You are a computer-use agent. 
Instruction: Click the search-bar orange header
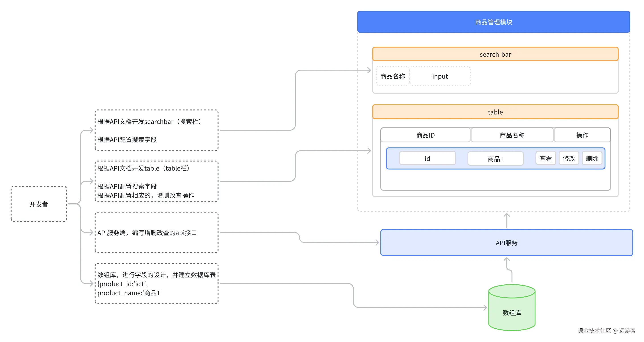[x=495, y=54]
